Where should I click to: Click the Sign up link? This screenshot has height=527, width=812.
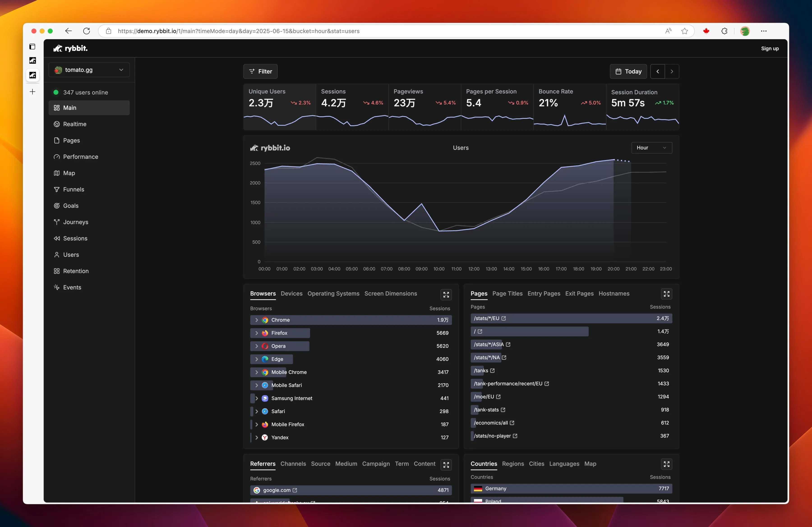coord(770,48)
